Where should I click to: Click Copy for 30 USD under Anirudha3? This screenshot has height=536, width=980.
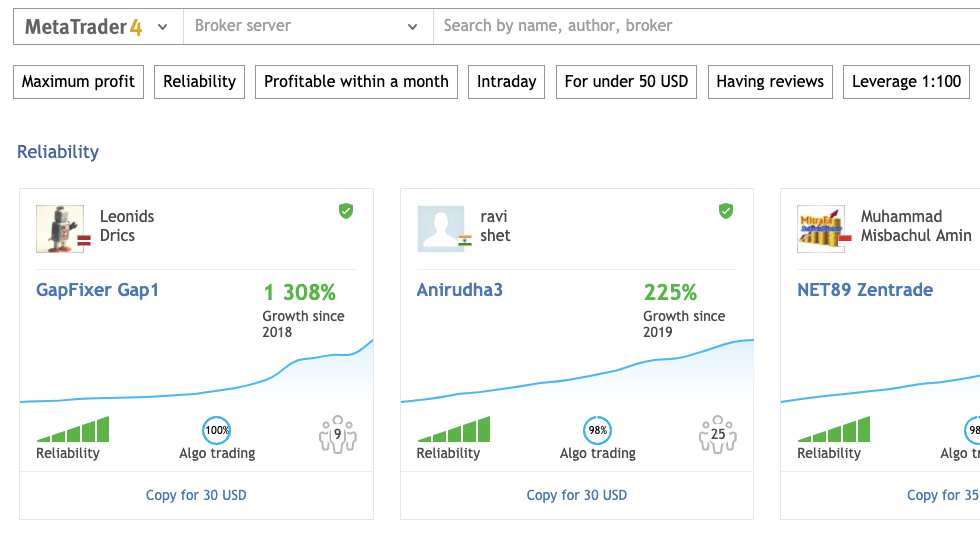pos(576,495)
